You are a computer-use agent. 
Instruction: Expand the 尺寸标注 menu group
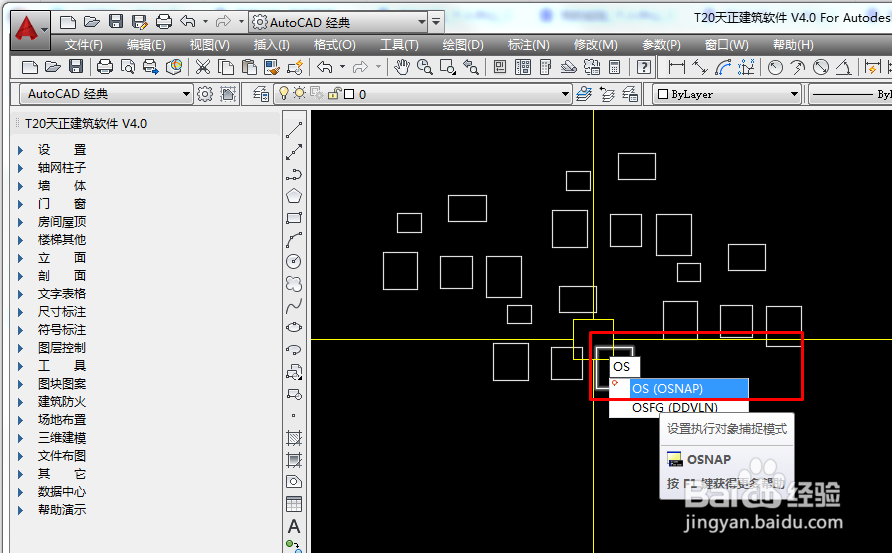pos(20,312)
